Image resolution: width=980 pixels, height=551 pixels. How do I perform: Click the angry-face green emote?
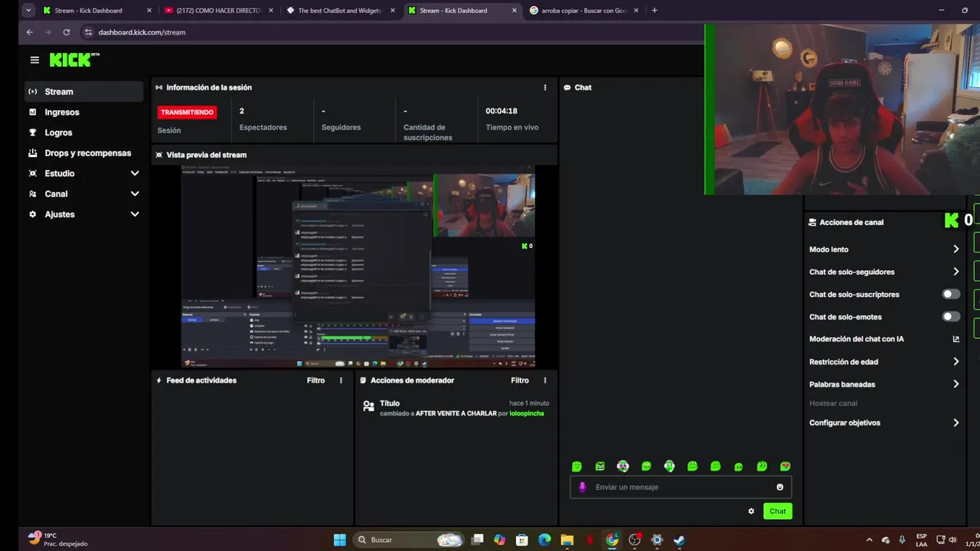click(600, 467)
